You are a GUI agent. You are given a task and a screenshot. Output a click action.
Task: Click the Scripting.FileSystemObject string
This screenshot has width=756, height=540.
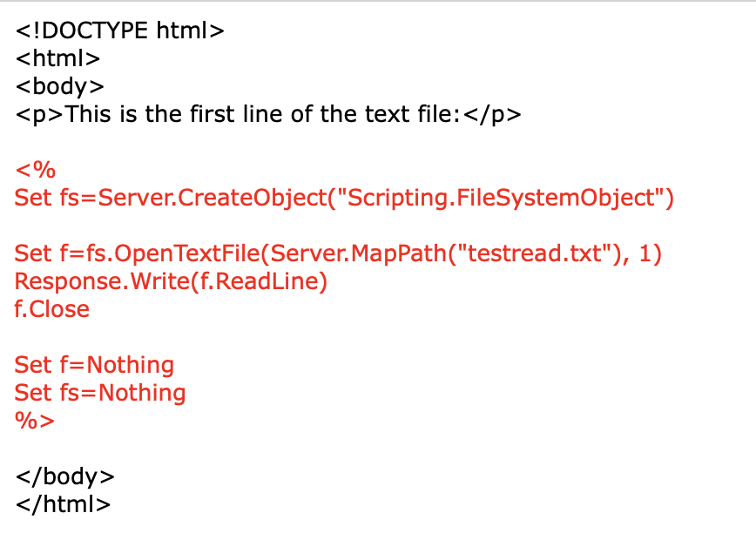click(501, 199)
